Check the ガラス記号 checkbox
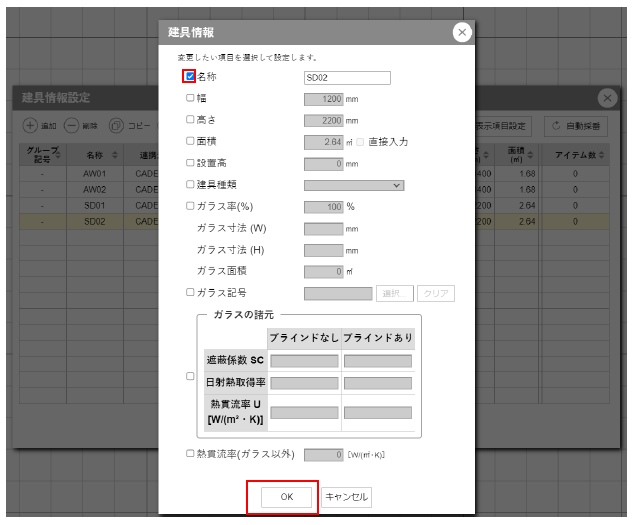635x525 pixels. [x=190, y=293]
